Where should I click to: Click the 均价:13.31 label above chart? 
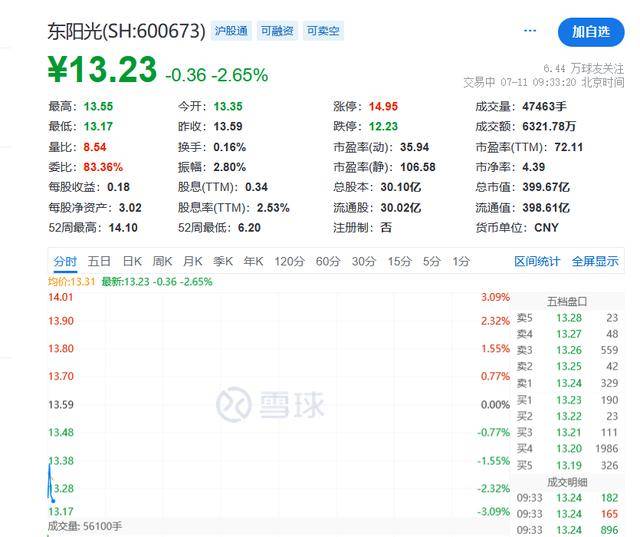pyautogui.click(x=71, y=282)
